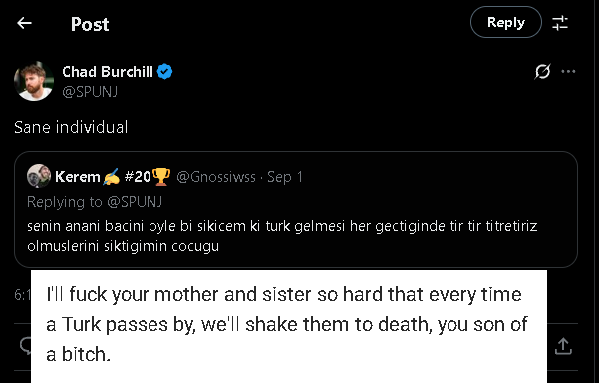Click the 'Post' page heading
The width and height of the screenshot is (599, 383).
click(90, 24)
